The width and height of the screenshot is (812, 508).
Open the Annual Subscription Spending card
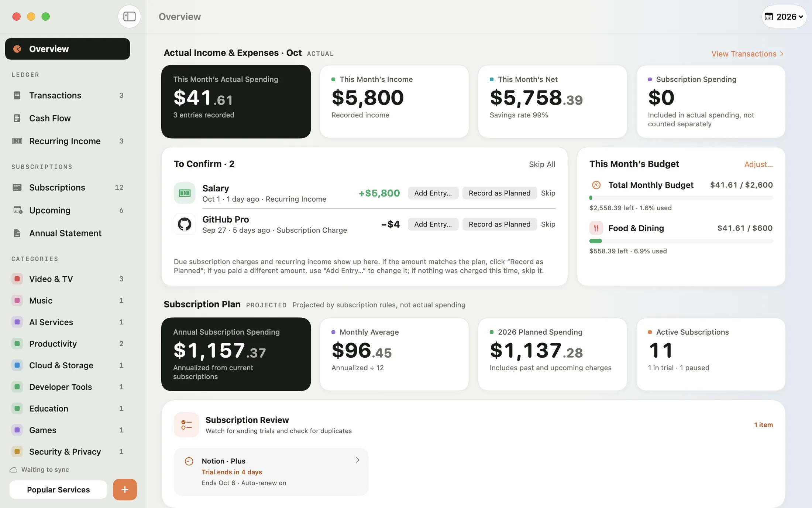click(x=236, y=354)
